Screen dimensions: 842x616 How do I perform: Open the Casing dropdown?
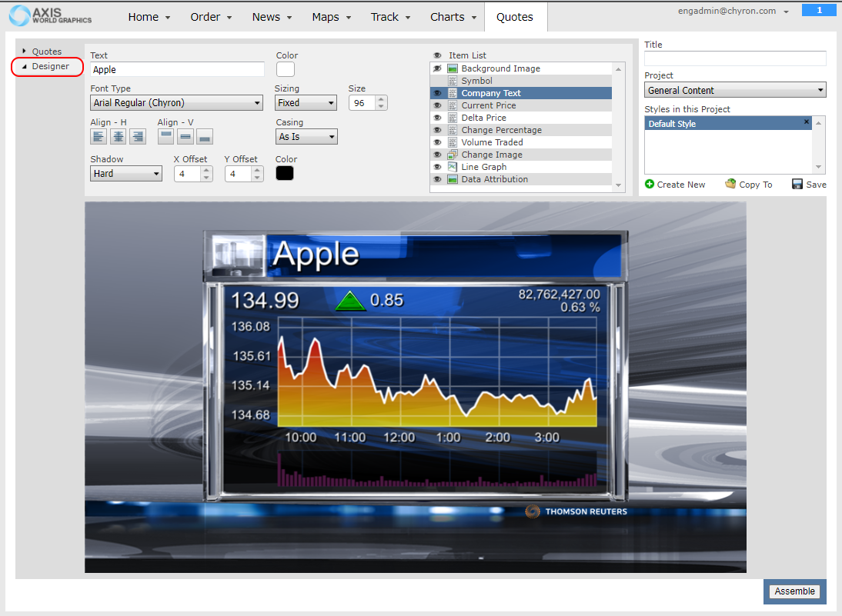click(x=306, y=137)
